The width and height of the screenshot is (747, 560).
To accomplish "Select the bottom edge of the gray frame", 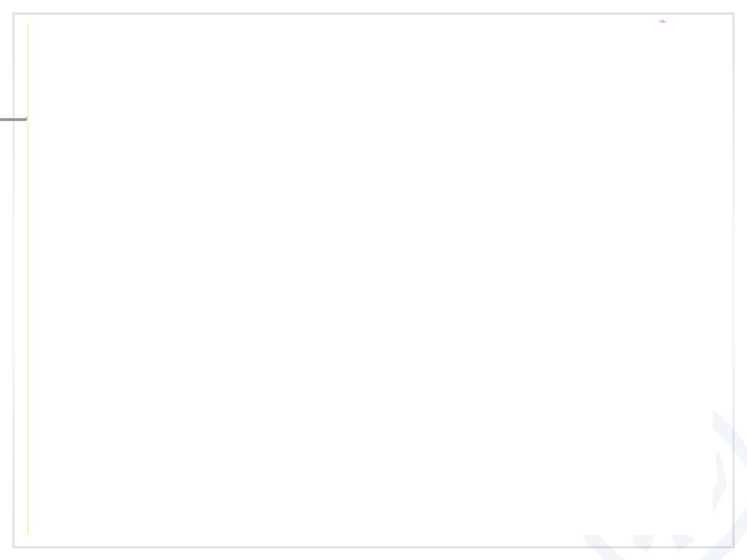I will pos(374,547).
